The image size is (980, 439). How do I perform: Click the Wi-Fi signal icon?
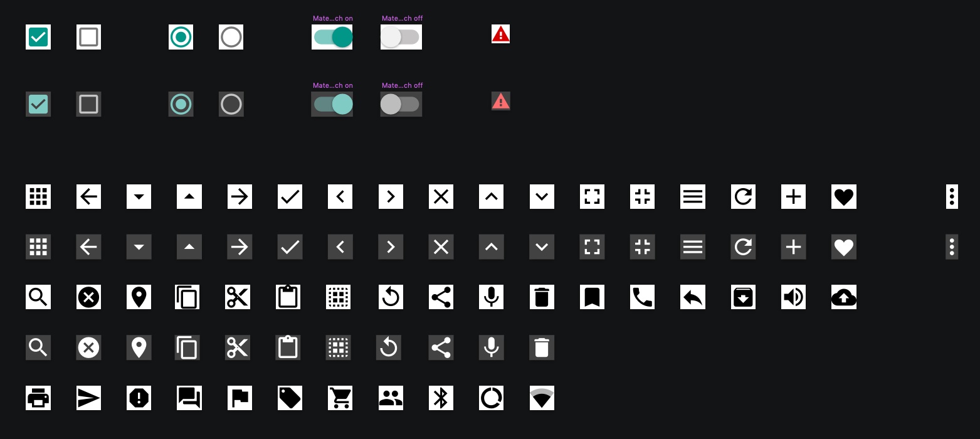[x=542, y=398]
